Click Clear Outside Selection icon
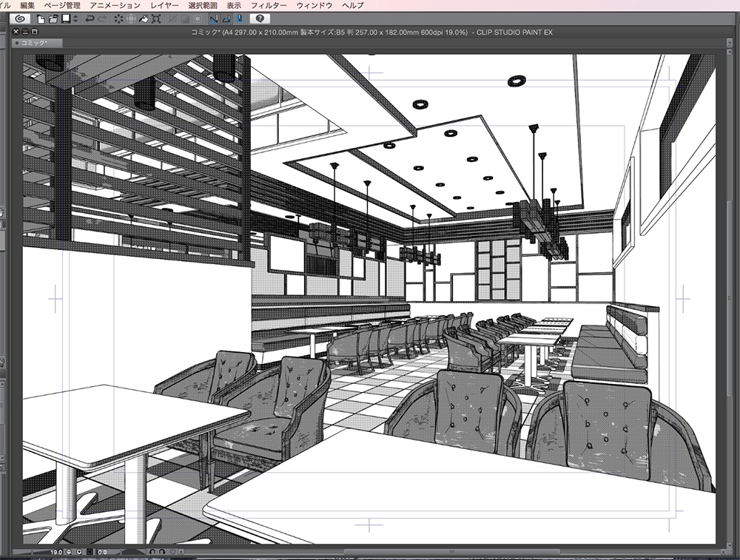The width and height of the screenshot is (740, 560). [131, 19]
